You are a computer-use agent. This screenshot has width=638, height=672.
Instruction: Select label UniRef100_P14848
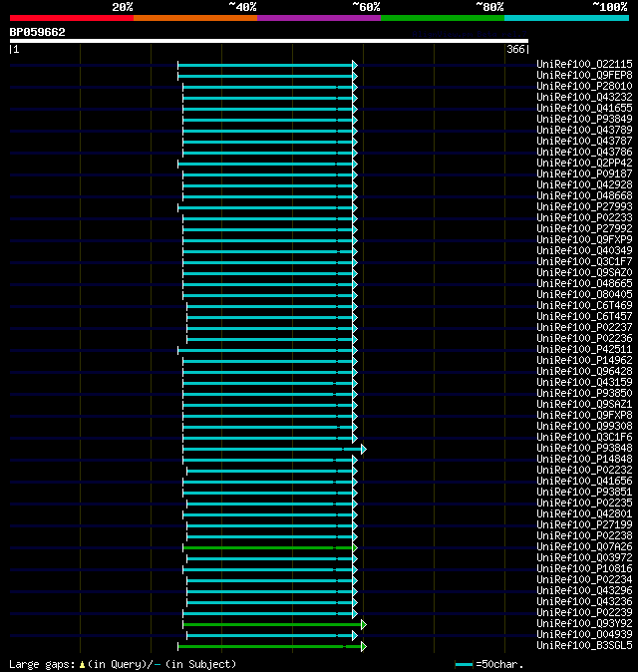(584, 460)
